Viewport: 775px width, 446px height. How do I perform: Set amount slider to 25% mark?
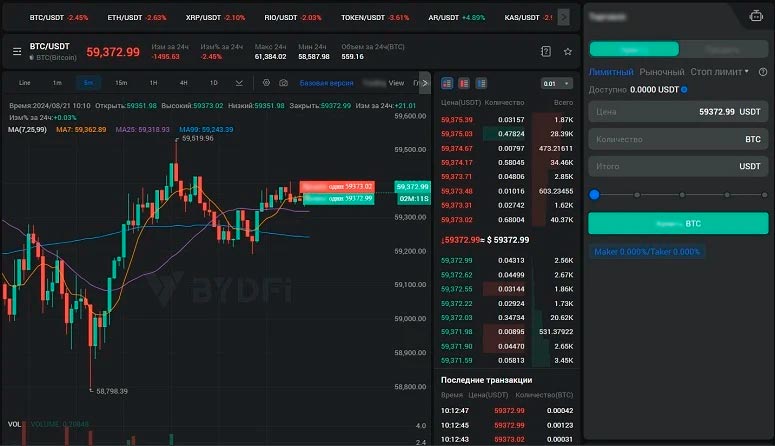[637, 195]
